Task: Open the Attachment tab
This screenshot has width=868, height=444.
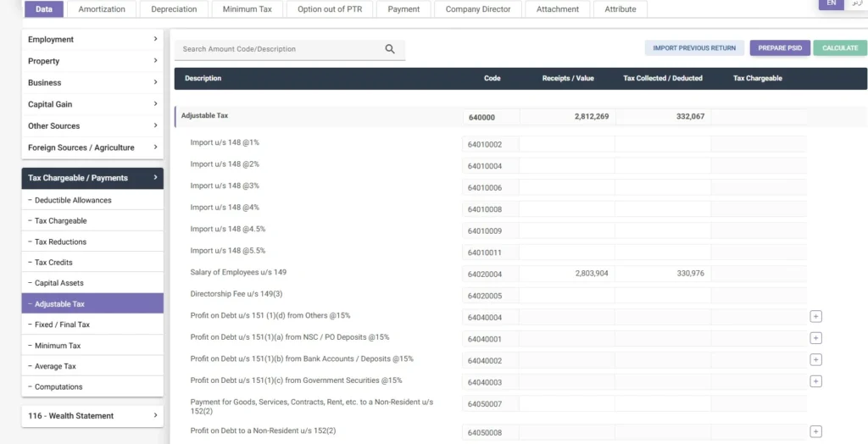Action: (558, 8)
